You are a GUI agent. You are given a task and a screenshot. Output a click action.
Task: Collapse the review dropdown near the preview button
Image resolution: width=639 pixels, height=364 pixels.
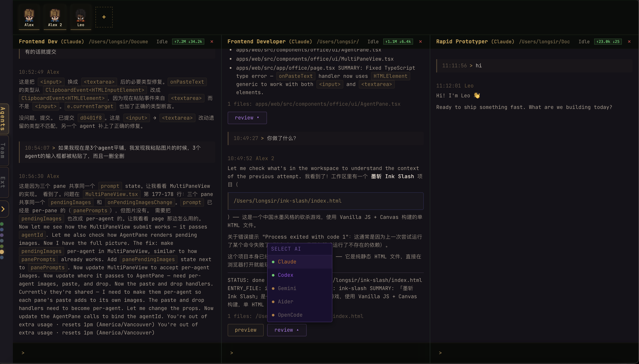click(286, 330)
